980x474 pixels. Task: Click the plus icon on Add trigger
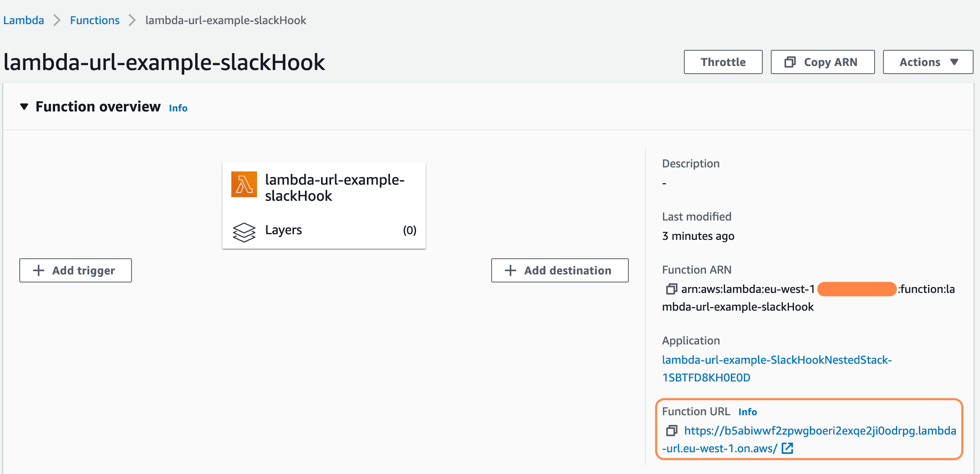pyautogui.click(x=39, y=270)
